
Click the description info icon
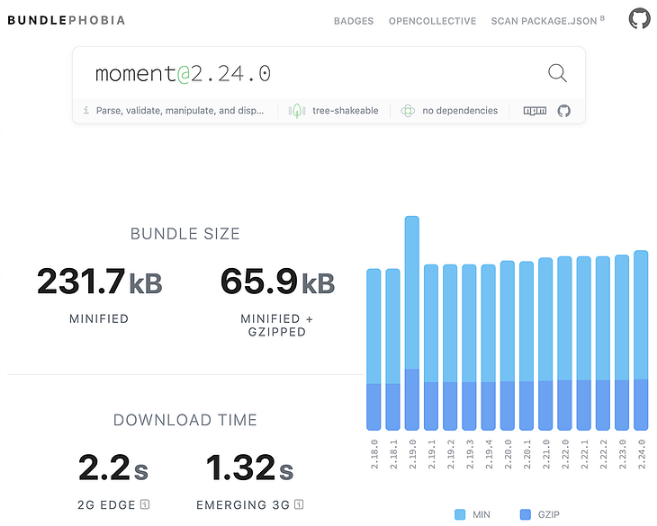pyautogui.click(x=86, y=110)
